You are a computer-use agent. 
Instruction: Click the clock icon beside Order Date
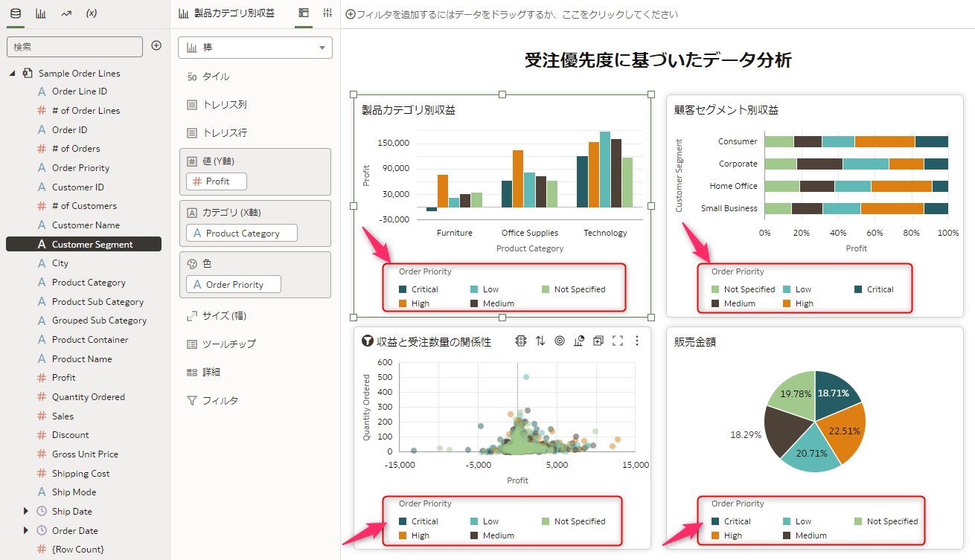(42, 530)
